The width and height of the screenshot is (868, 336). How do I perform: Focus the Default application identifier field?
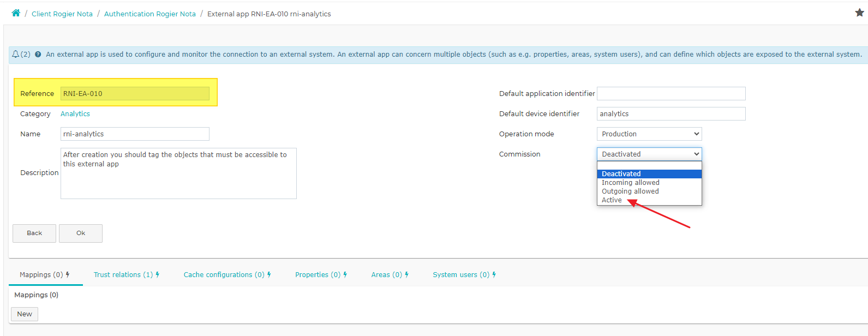[x=671, y=94]
